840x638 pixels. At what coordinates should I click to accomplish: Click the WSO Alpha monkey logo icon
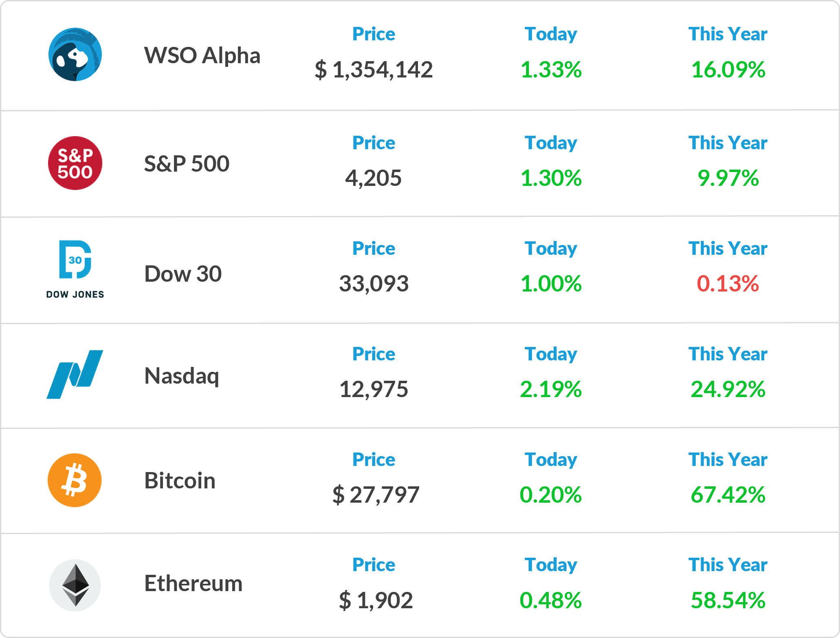(75, 55)
